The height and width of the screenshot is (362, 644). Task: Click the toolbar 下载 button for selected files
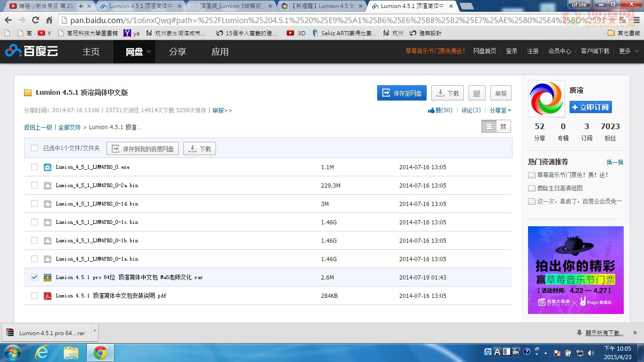(199, 148)
